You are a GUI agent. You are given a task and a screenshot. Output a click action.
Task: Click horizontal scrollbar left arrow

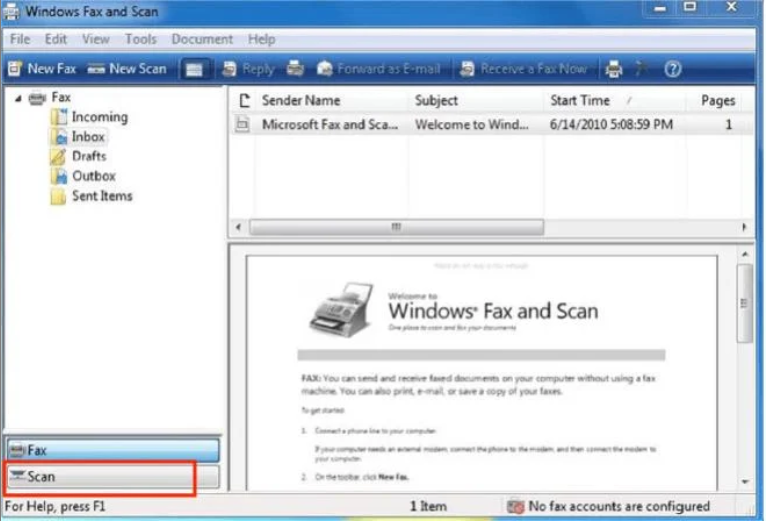click(238, 227)
